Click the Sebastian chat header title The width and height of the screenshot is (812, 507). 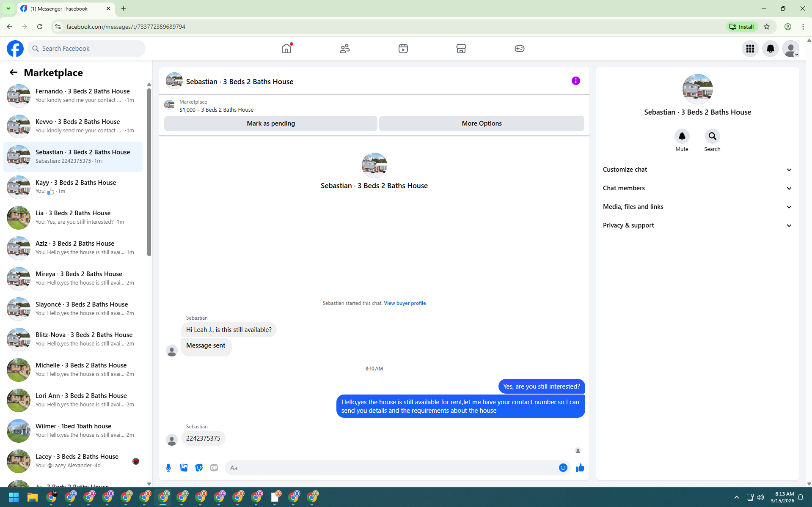pyautogui.click(x=239, y=82)
